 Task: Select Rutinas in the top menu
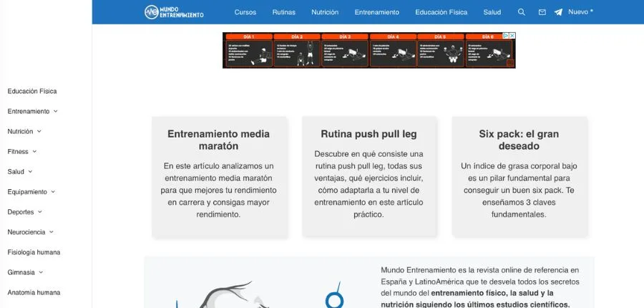283,12
